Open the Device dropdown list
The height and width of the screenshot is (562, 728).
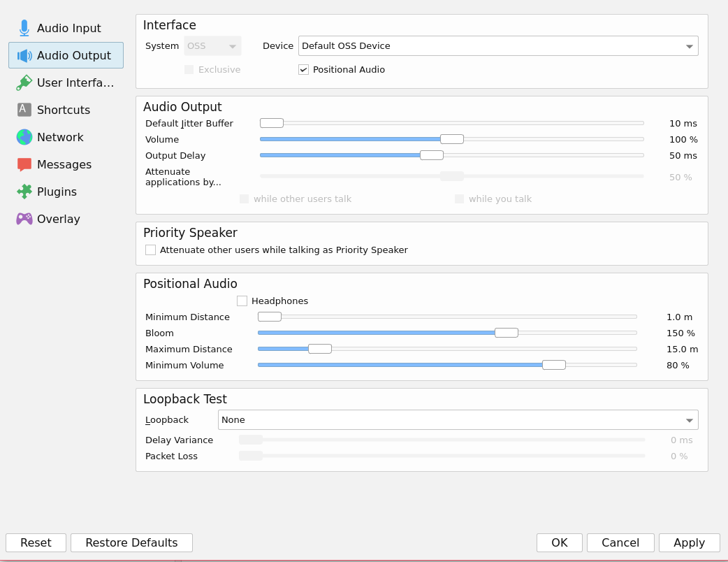coord(497,46)
